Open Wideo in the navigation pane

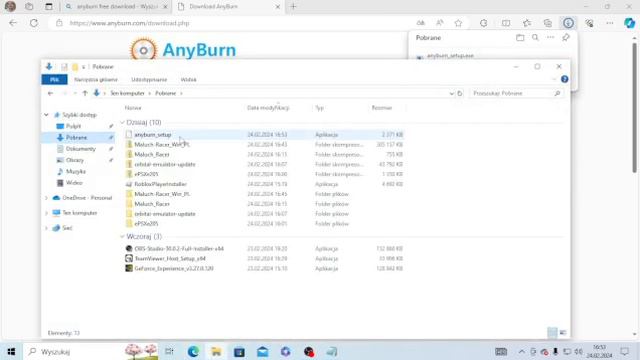(74, 183)
